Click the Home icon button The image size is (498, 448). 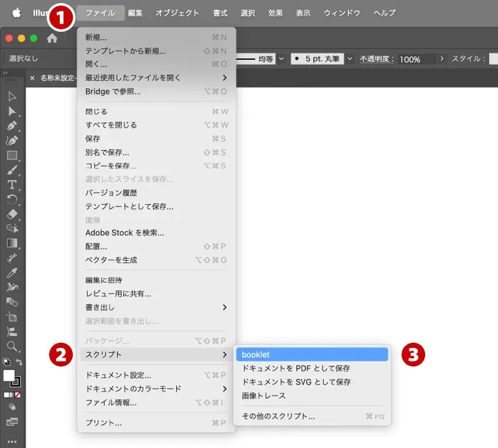[x=52, y=38]
